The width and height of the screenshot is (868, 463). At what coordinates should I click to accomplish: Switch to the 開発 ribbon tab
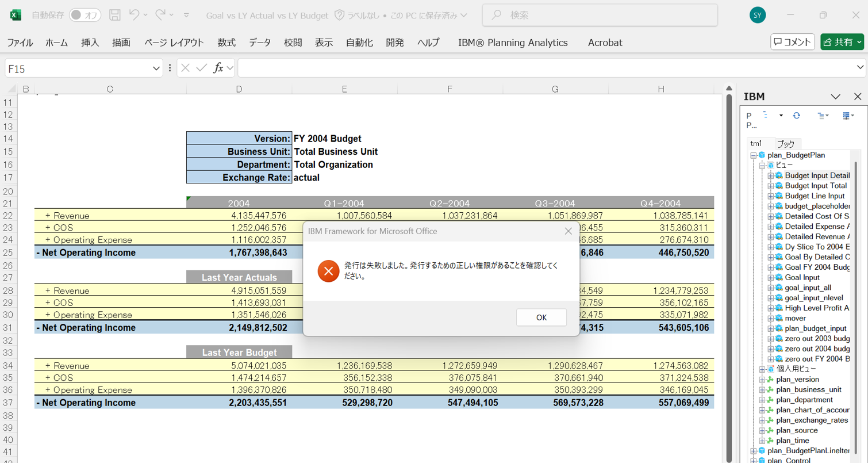tap(395, 43)
